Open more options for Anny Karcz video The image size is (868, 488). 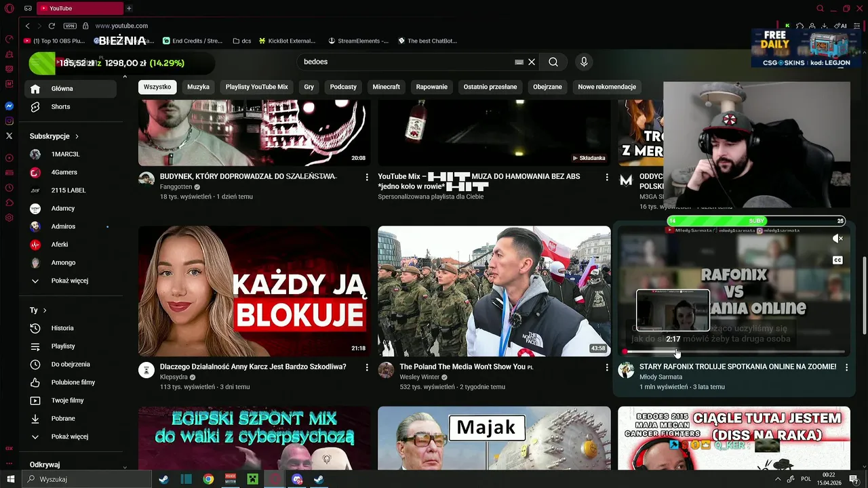coord(367,367)
